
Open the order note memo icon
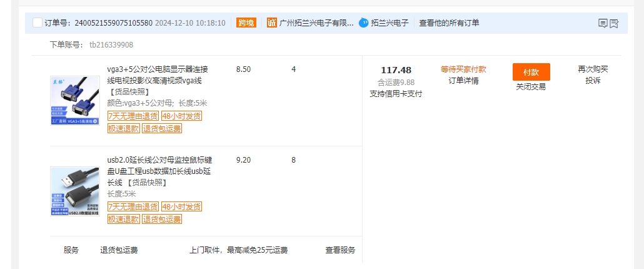pos(603,24)
